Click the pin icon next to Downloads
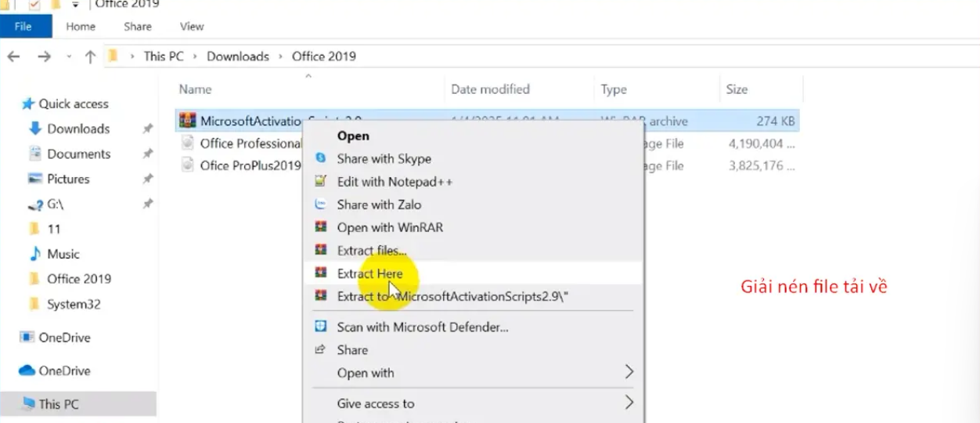Image resolution: width=980 pixels, height=423 pixels. click(147, 129)
